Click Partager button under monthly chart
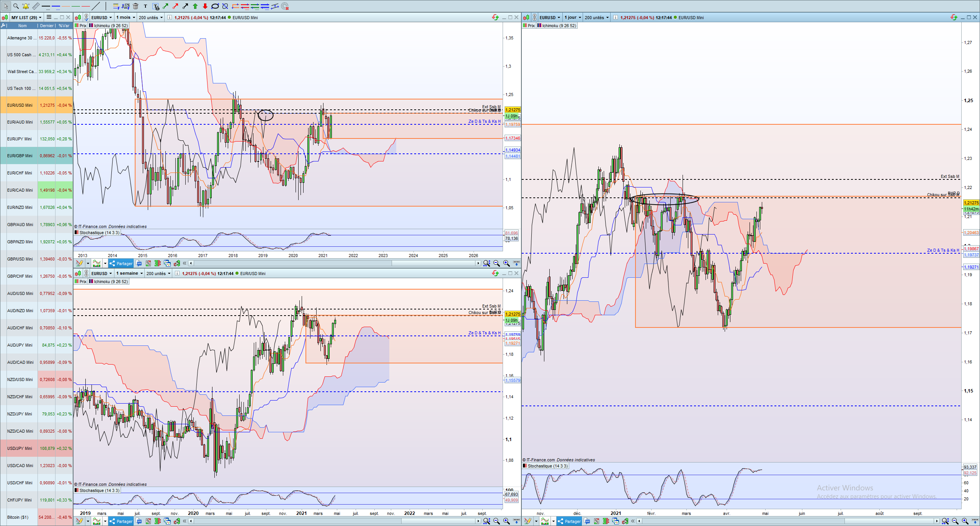This screenshot has height=526, width=980. [121, 263]
